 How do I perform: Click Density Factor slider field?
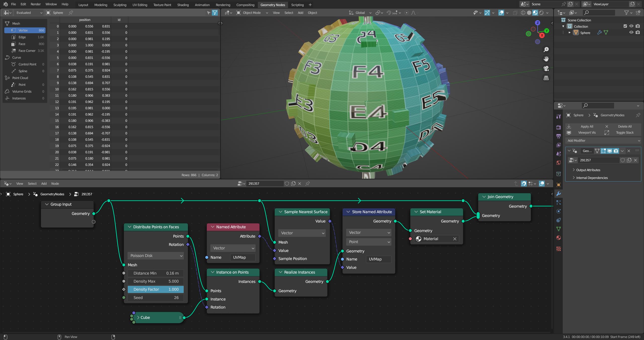tap(156, 289)
